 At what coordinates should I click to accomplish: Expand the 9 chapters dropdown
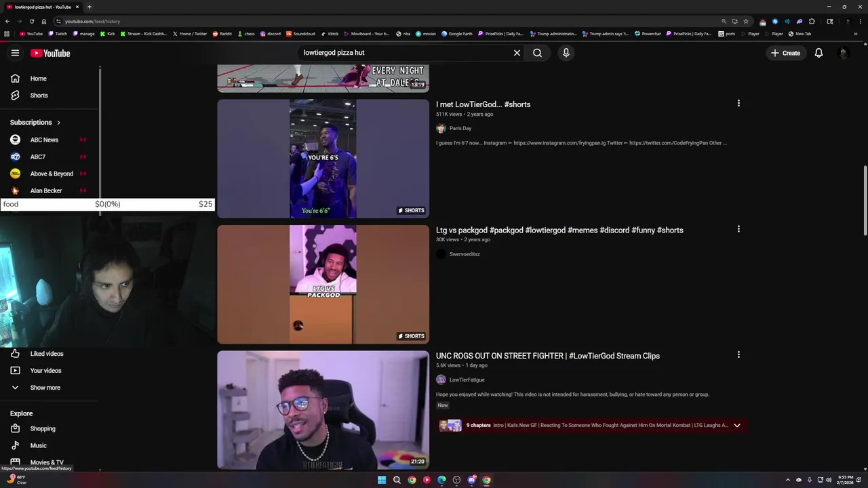[x=737, y=426]
